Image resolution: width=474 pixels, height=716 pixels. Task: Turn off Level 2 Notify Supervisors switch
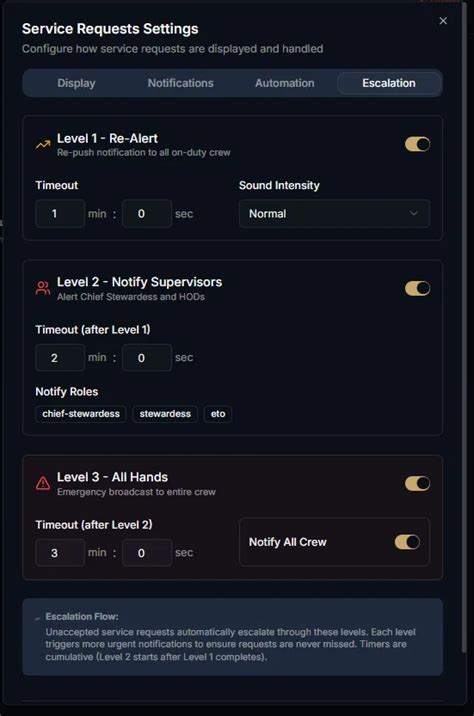[417, 288]
